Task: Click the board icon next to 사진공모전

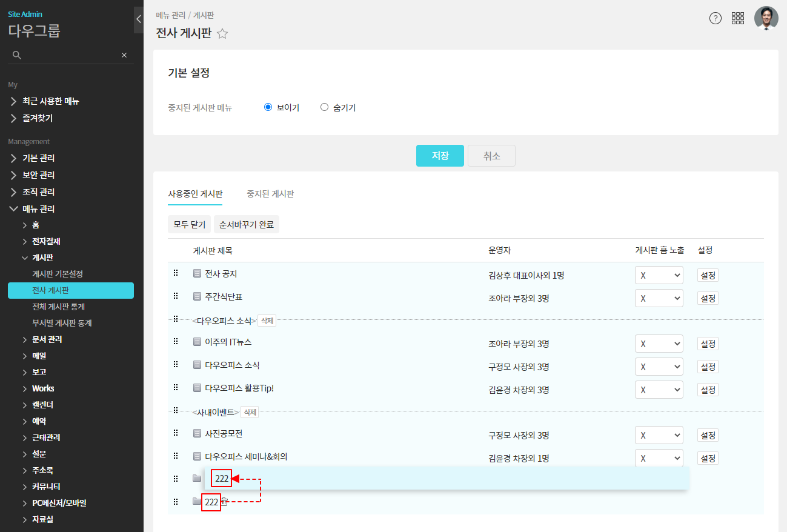Action: coord(197,434)
